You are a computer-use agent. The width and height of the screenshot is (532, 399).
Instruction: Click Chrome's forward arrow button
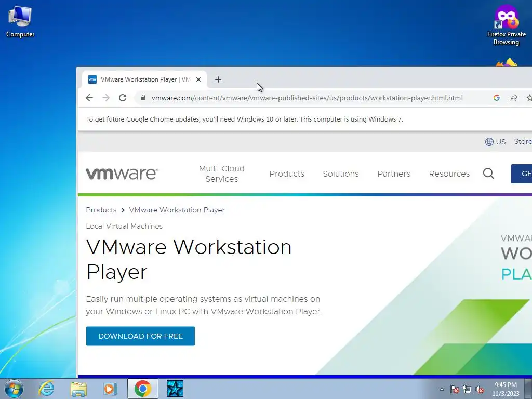pos(106,98)
